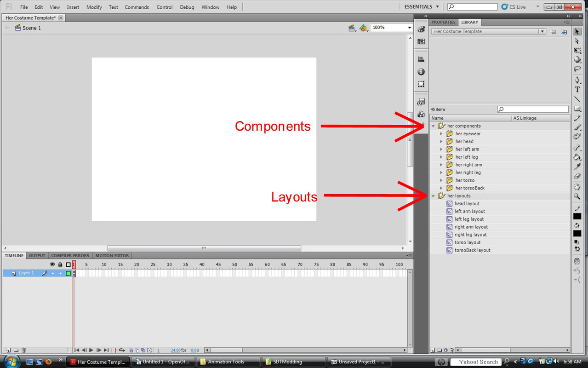Choose the Eyedropper tool
The image size is (588, 368).
(x=577, y=167)
